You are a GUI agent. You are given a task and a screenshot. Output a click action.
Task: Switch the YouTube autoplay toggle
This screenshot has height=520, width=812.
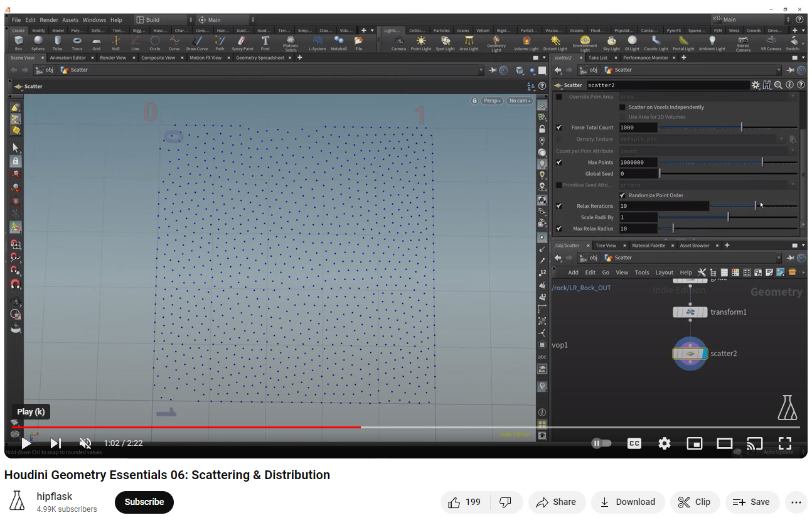coord(601,443)
